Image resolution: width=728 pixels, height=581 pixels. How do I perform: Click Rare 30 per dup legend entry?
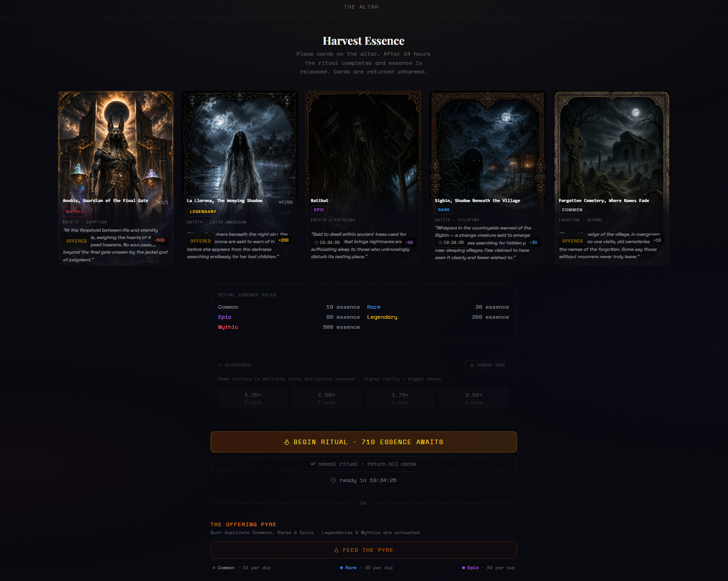[366, 568]
